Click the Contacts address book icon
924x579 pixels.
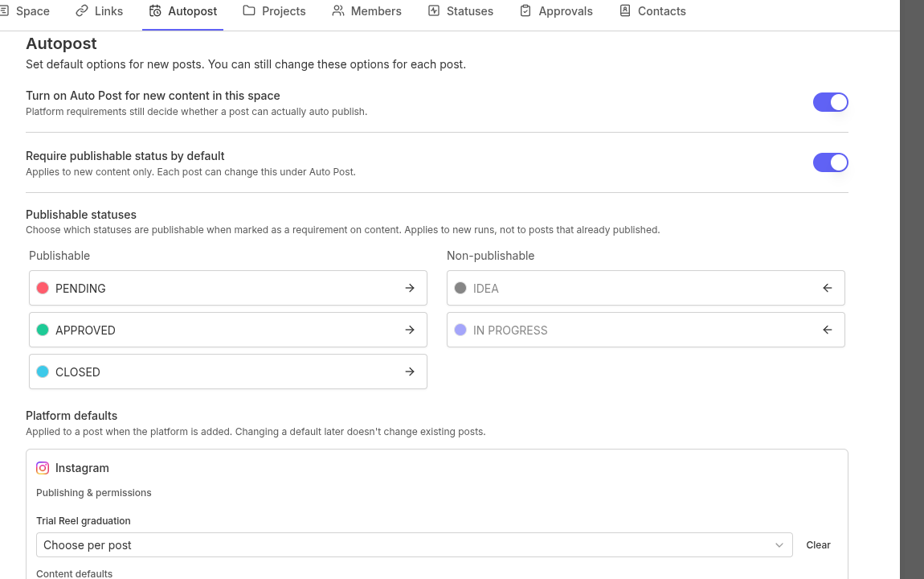pyautogui.click(x=625, y=10)
